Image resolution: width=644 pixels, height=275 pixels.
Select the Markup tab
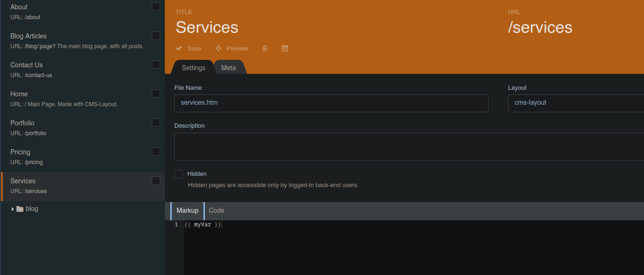click(187, 210)
